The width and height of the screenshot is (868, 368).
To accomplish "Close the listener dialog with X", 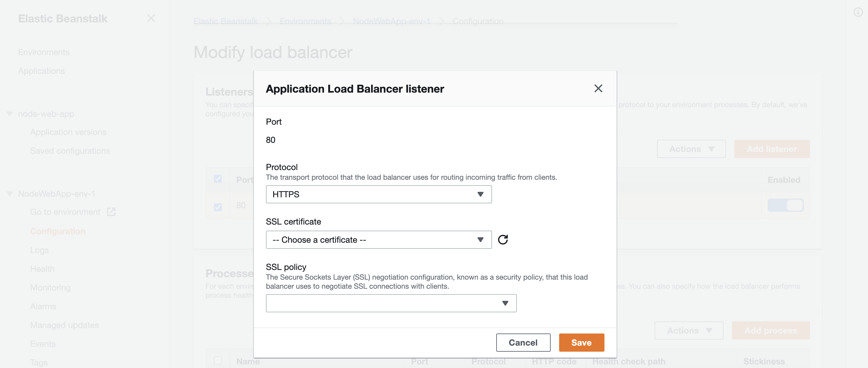I will pyautogui.click(x=598, y=88).
